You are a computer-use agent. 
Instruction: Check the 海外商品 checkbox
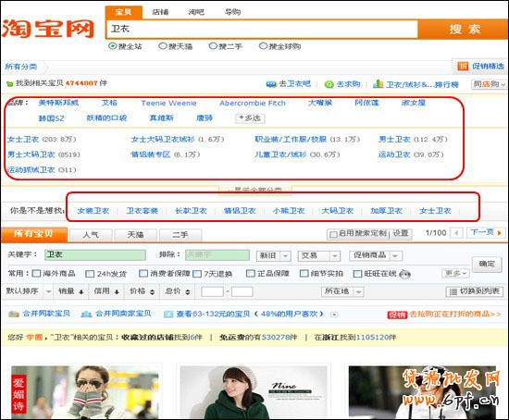(36, 274)
